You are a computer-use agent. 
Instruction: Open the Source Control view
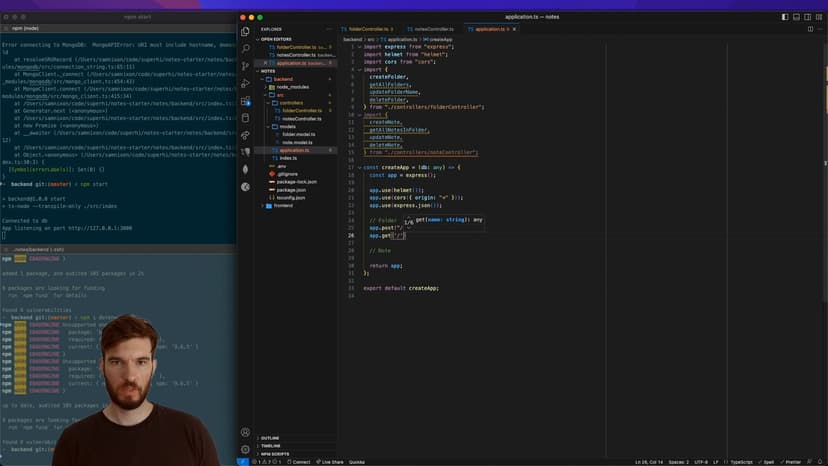(245, 66)
